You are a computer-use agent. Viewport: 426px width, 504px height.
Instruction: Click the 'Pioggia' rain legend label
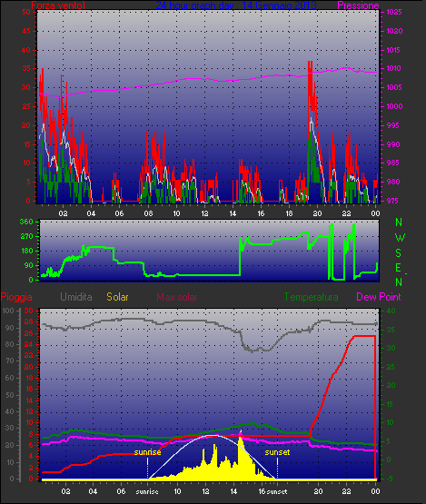(16, 297)
